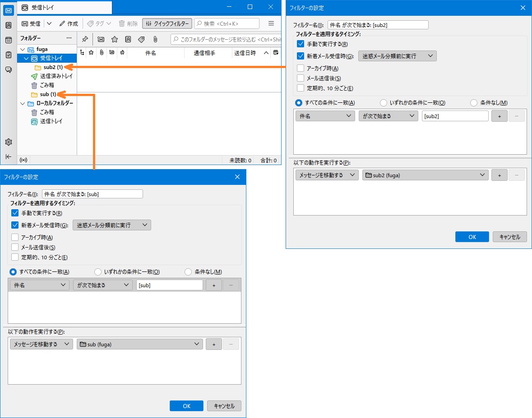Filter messages with attachments using paperclip icon
The height and width of the screenshot is (418, 532).
click(155, 39)
